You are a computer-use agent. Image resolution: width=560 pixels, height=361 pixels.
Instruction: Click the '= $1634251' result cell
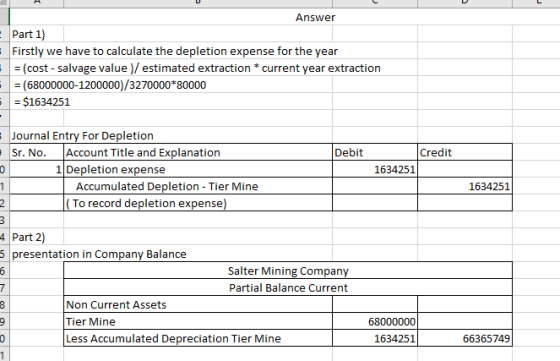42,102
